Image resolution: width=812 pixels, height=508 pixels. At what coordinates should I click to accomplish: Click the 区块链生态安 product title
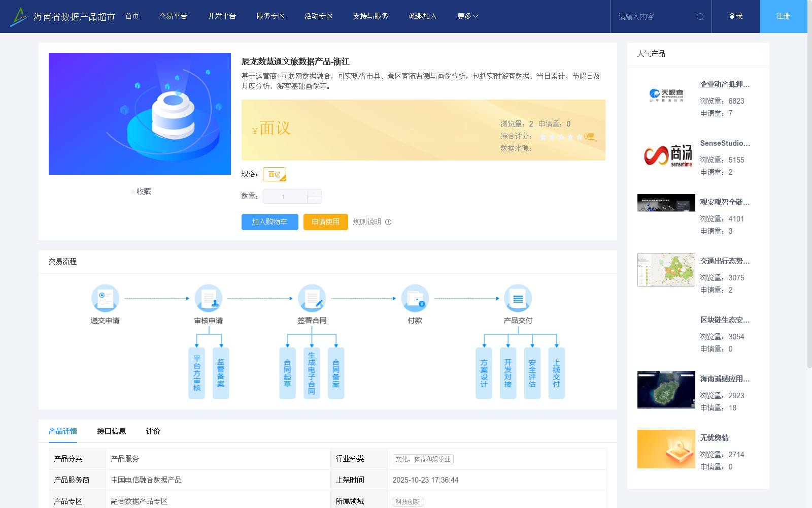click(x=725, y=320)
